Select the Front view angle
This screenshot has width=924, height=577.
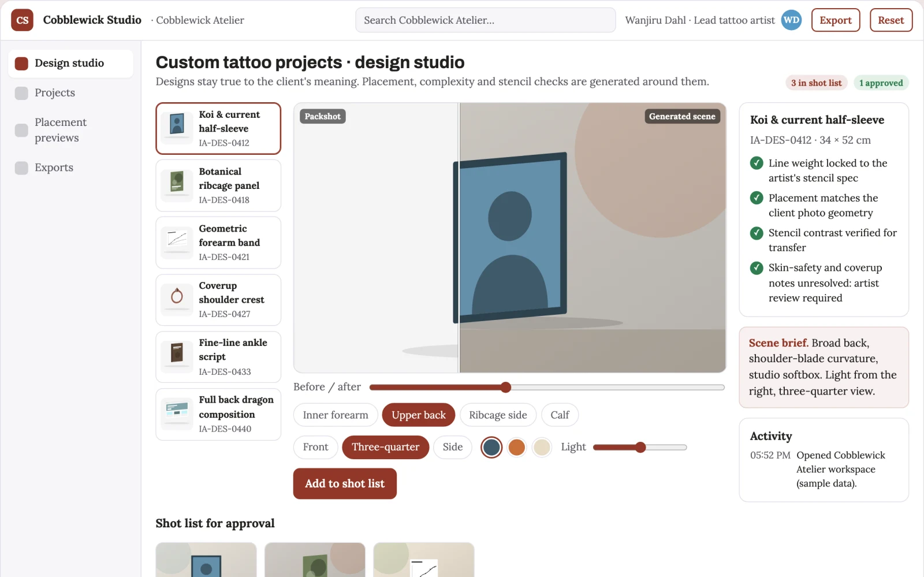tap(315, 447)
